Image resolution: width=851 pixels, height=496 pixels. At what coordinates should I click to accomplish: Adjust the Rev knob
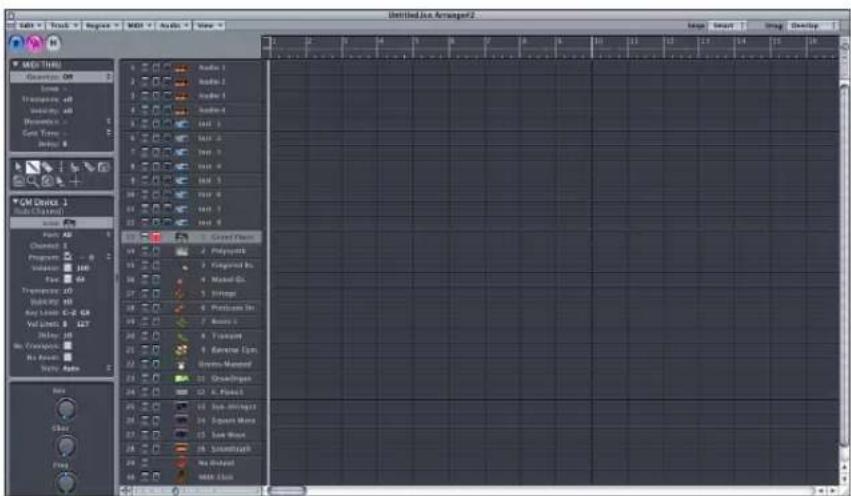point(66,409)
